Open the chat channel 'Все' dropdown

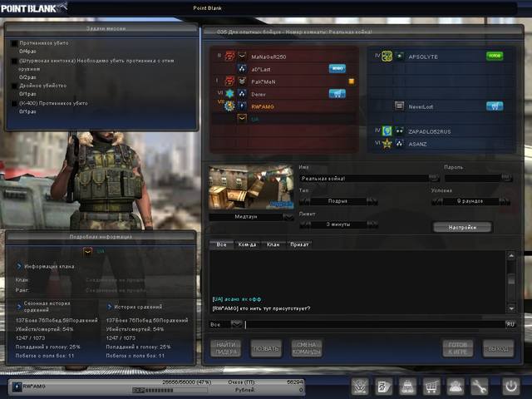(236, 324)
